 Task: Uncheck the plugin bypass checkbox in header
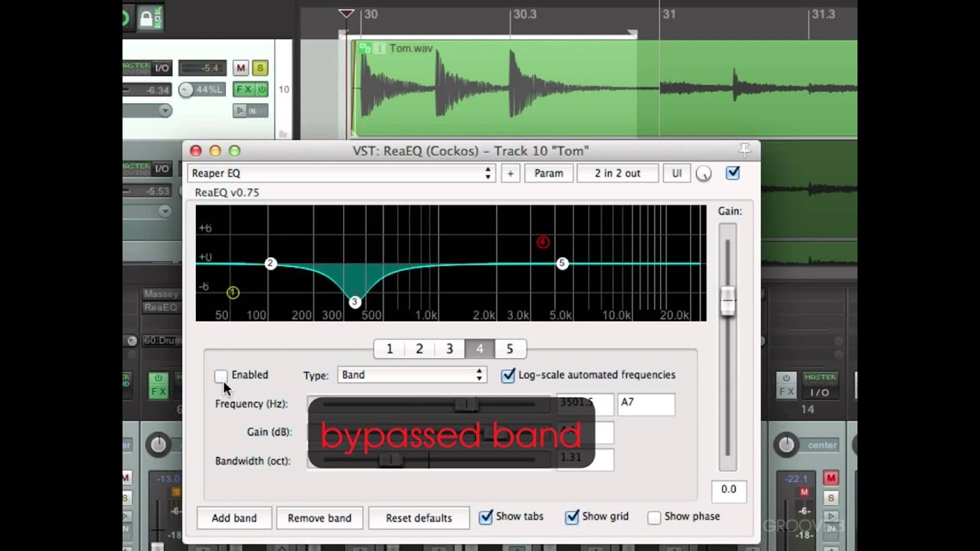[733, 173]
